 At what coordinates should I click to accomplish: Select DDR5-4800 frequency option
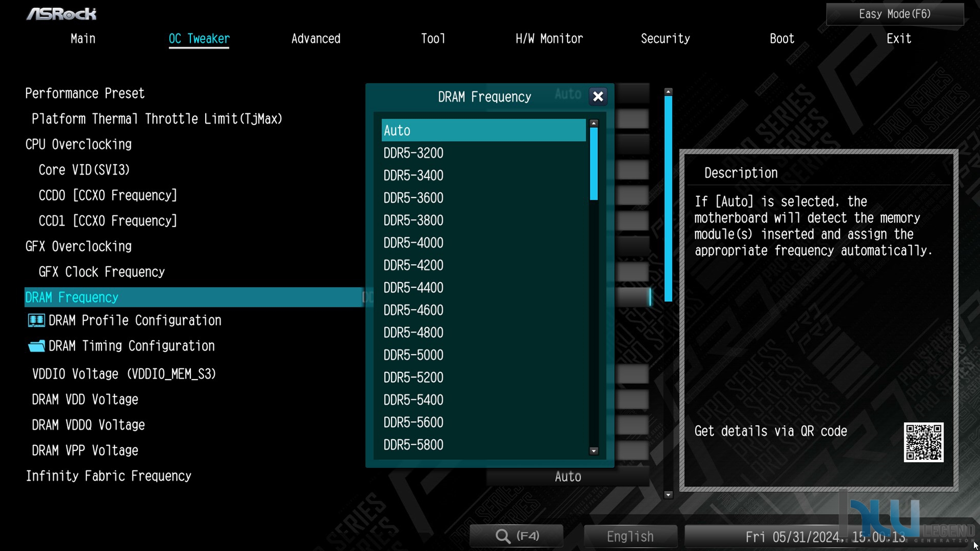click(x=483, y=333)
